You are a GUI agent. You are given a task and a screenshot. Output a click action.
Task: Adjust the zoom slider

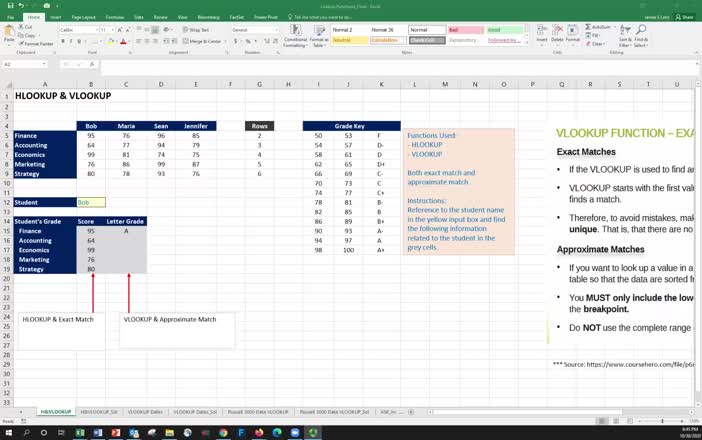pyautogui.click(x=662, y=421)
